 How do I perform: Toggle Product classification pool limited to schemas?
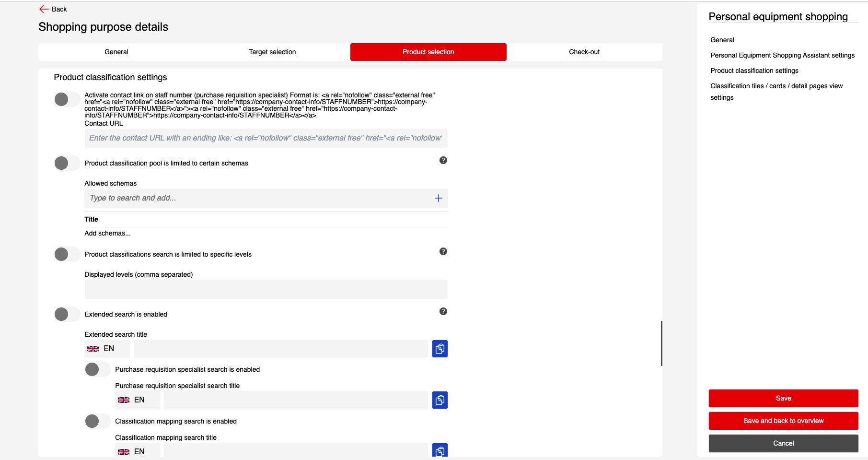coord(67,163)
